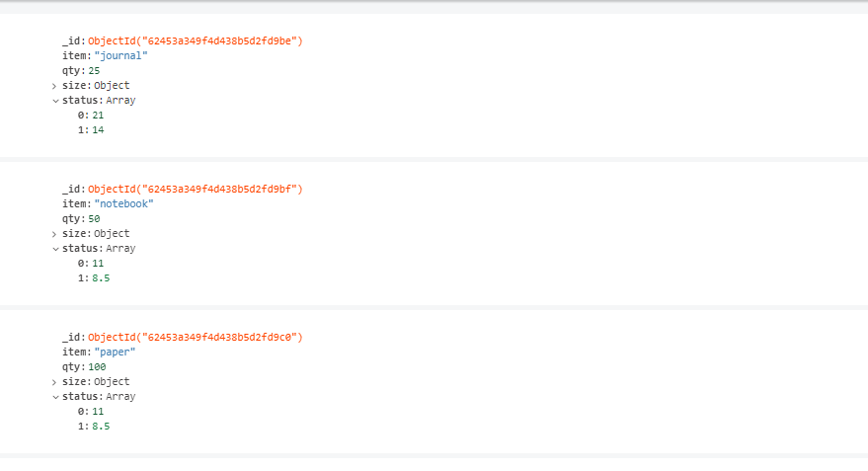868x471 pixels.
Task: Click notebook status element 1 value 8.5
Action: pos(101,278)
